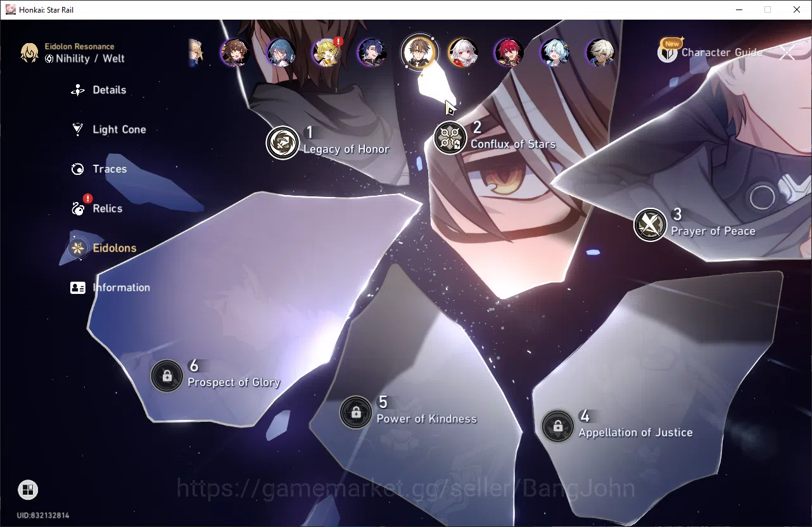Select the highlighted Welt character avatar
The height and width of the screenshot is (527, 812).
pos(419,52)
